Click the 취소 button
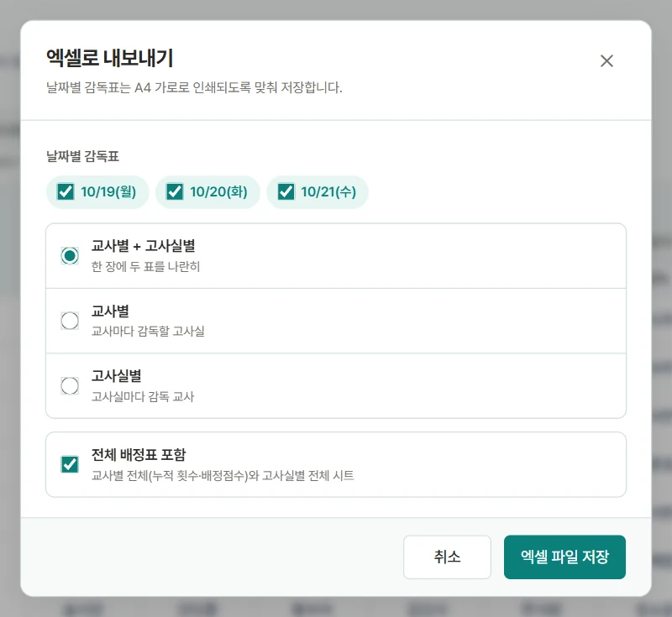 point(447,557)
